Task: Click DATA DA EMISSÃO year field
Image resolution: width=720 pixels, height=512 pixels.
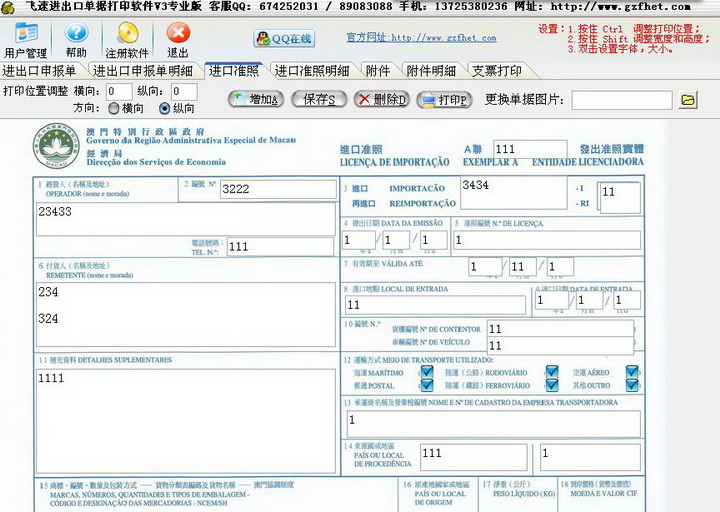Action: coord(359,240)
